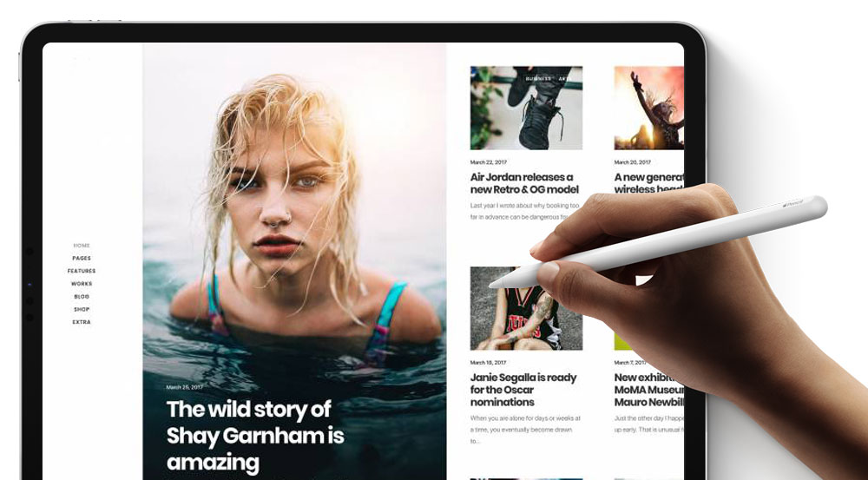Screen dimensions: 868x480
Task: Read 'Air Jordan releases a new Retro' article
Action: click(522, 183)
